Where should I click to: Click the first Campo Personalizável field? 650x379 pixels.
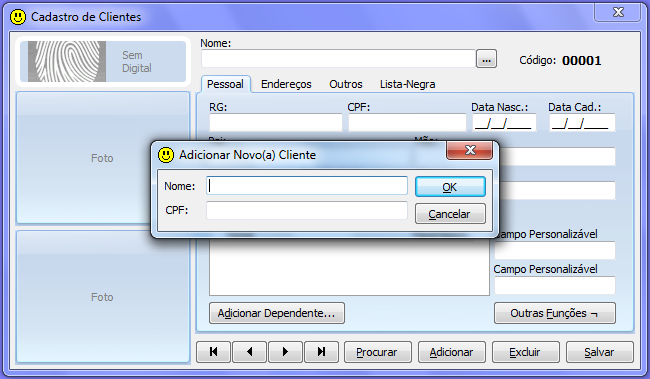pos(555,250)
